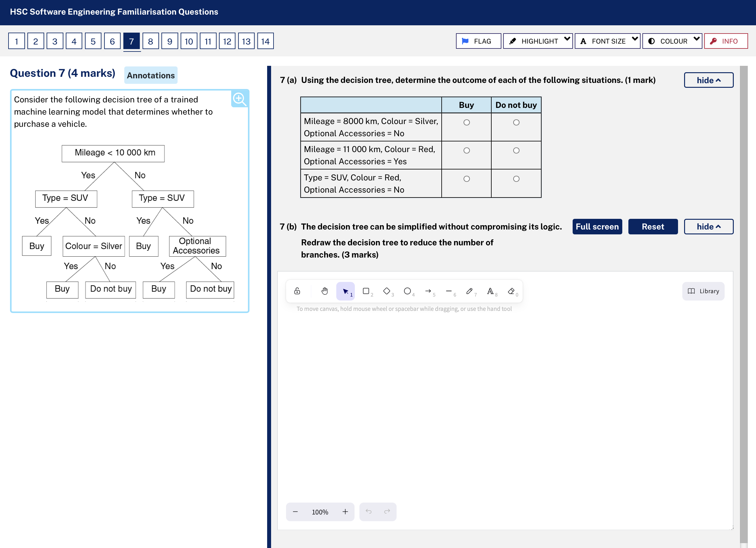
Task: Choose Do not buy for Mileage 11 000 km row
Action: click(516, 151)
